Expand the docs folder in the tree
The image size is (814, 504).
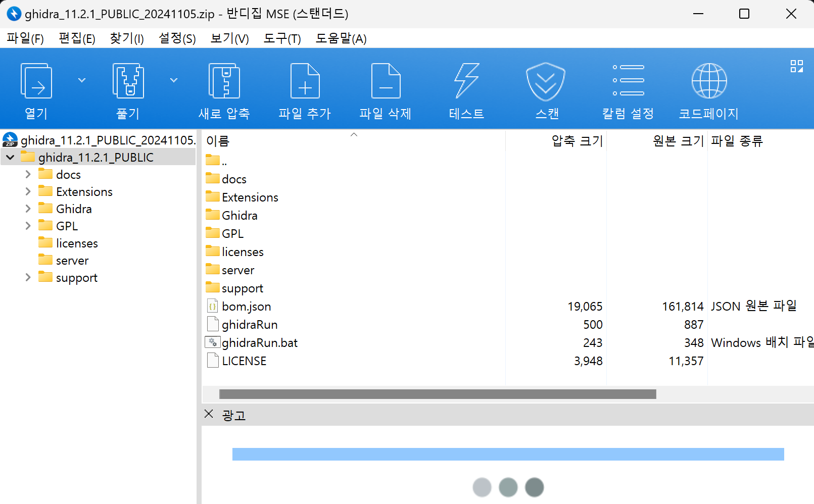[28, 175]
